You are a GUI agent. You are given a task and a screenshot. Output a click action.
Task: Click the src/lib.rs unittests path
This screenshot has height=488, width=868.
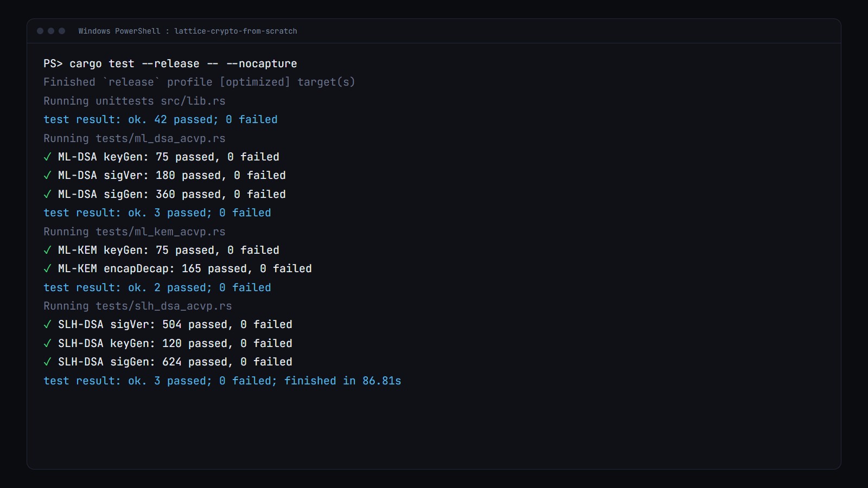[193, 101]
